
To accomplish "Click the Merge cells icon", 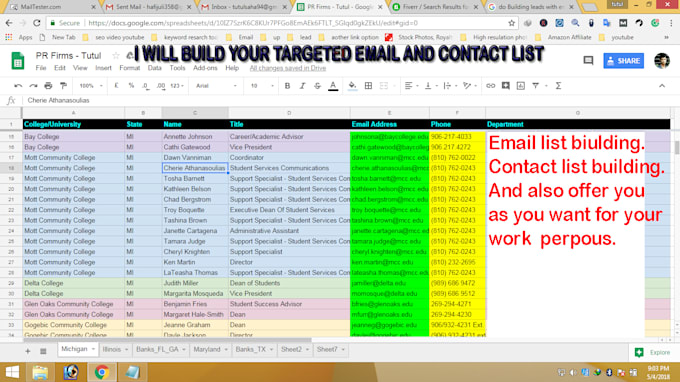I will 384,86.
